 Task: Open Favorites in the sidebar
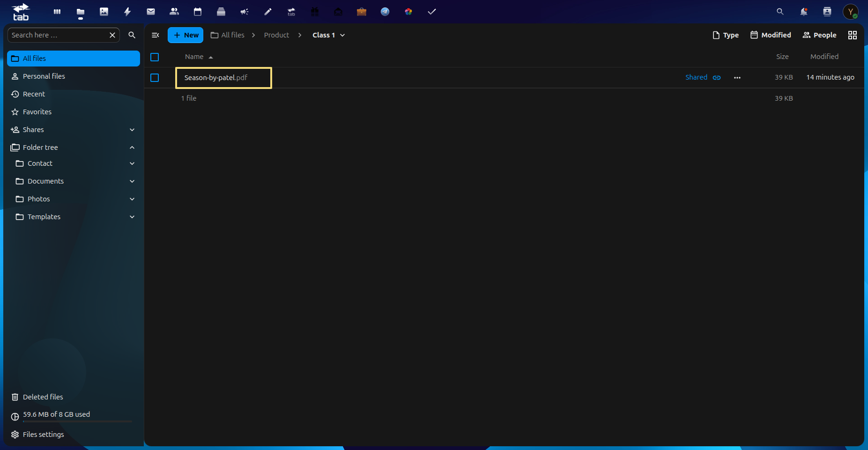[74, 112]
